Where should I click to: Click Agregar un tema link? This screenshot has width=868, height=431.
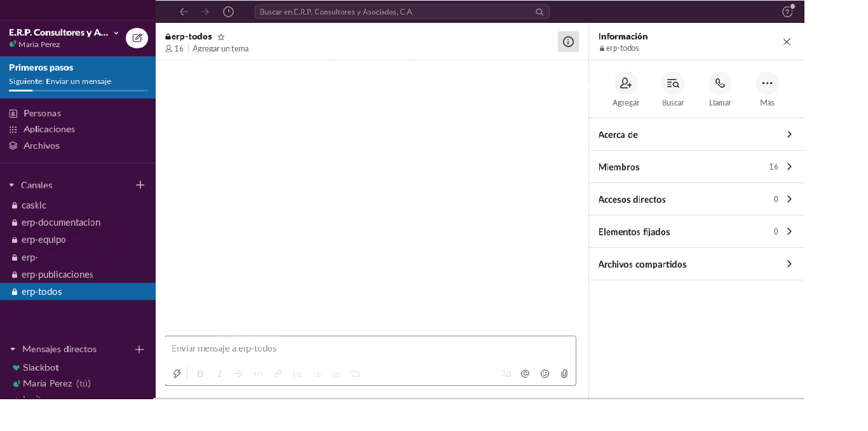pyautogui.click(x=220, y=49)
